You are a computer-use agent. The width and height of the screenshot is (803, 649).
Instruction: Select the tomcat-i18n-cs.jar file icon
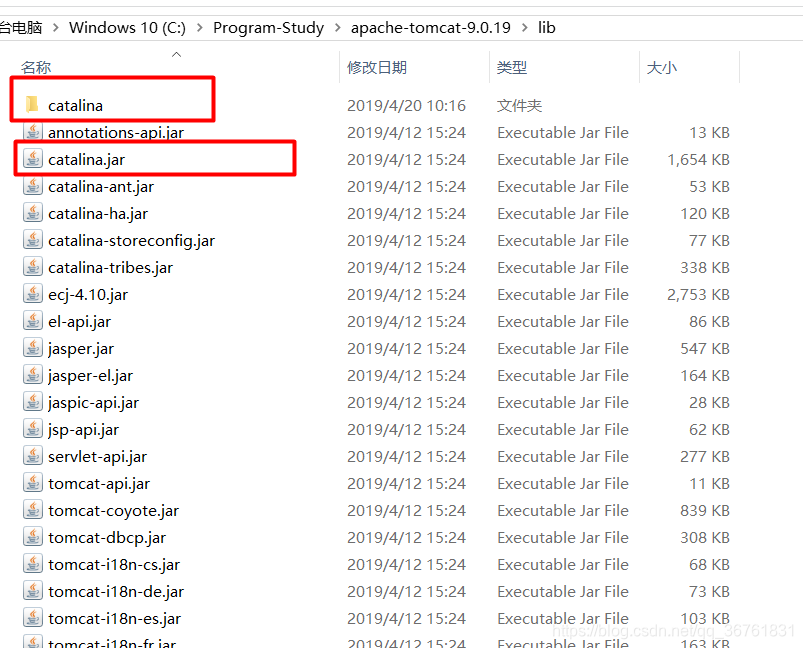coord(33,564)
